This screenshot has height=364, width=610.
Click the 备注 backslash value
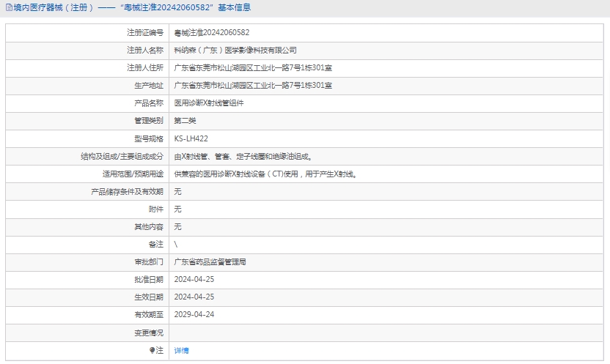[x=176, y=244]
